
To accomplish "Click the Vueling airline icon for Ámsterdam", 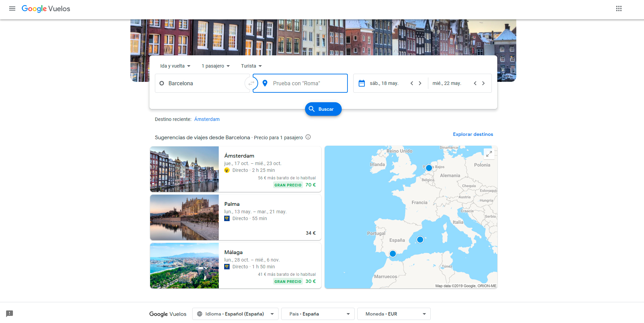I will (227, 170).
